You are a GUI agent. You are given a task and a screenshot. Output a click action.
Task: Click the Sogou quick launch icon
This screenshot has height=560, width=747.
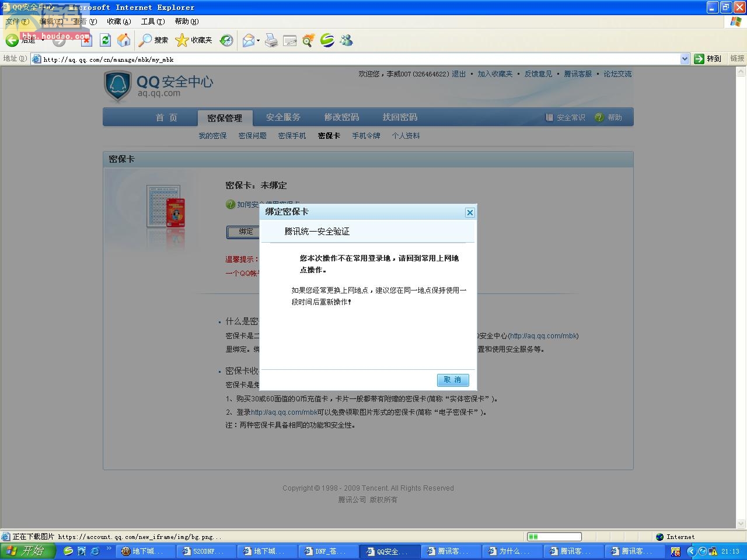(x=68, y=551)
